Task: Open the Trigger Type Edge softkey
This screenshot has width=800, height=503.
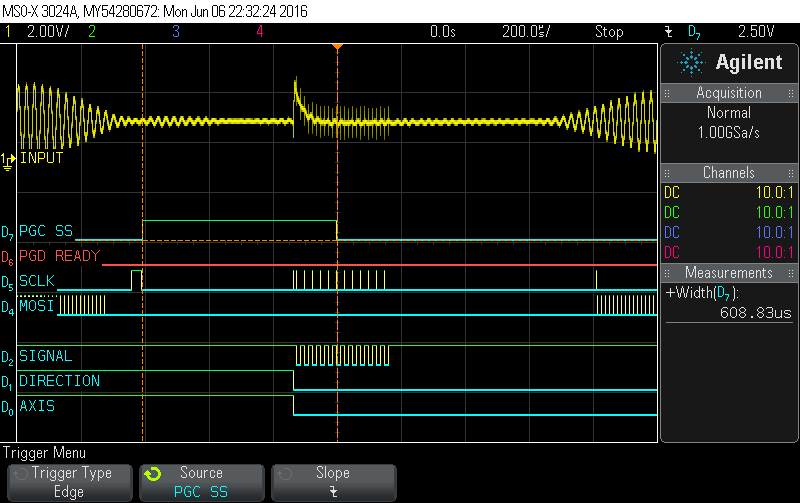Action: pos(71,482)
